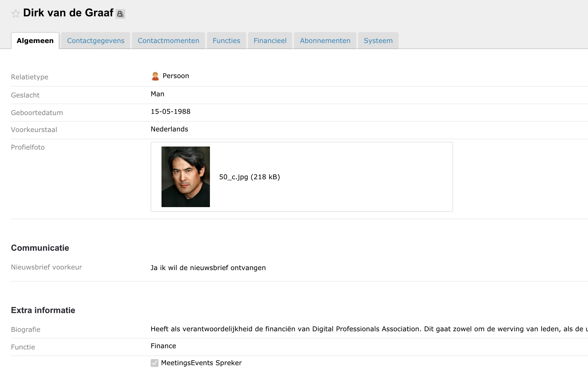Go to the Functies tab
Screen dimensions: 588x370
click(x=226, y=41)
